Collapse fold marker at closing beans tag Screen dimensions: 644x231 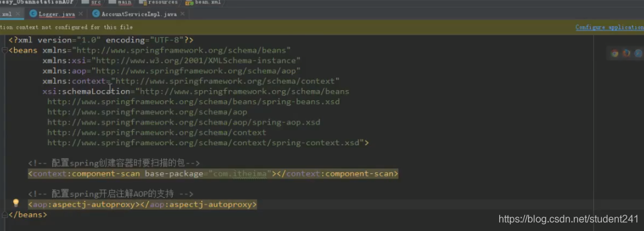click(x=4, y=214)
